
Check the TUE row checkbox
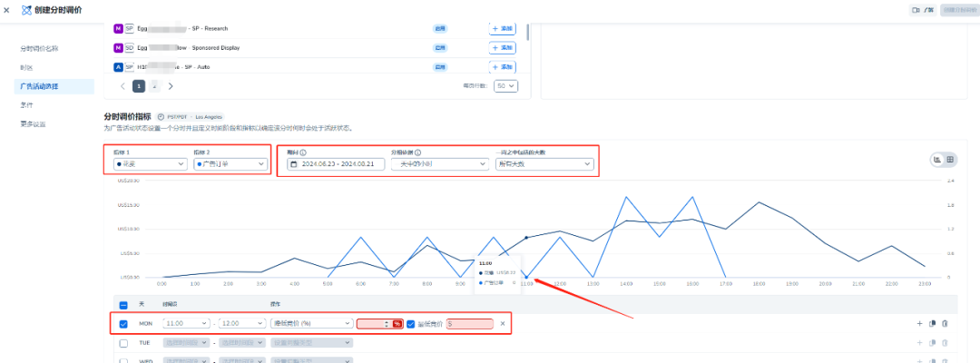click(123, 343)
